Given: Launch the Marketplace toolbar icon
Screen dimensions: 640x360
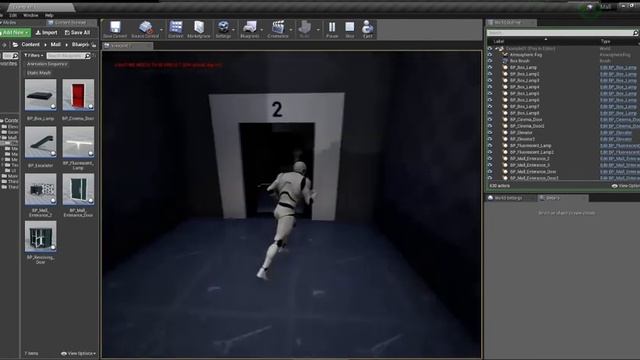Looking at the screenshot, I should [x=199, y=27].
